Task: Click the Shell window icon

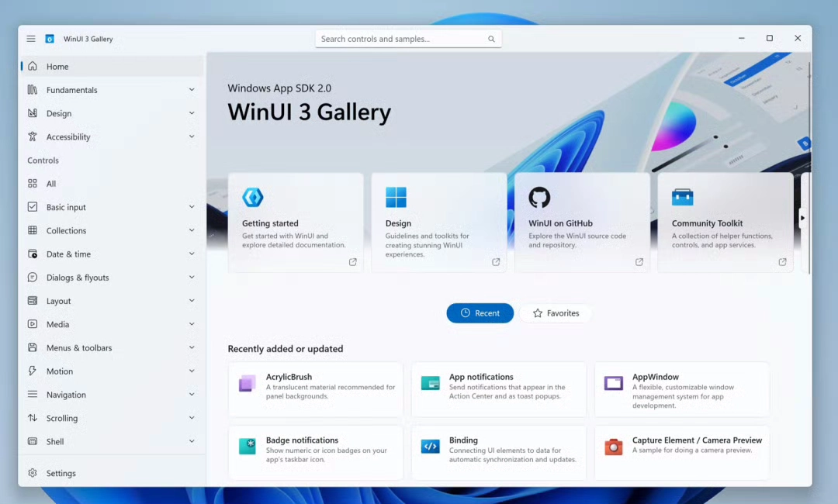Action: [33, 441]
